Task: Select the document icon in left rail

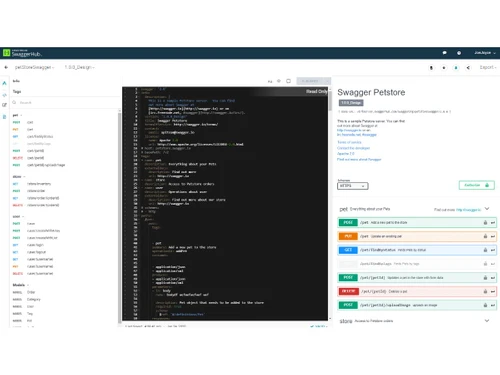Action: coord(4,117)
